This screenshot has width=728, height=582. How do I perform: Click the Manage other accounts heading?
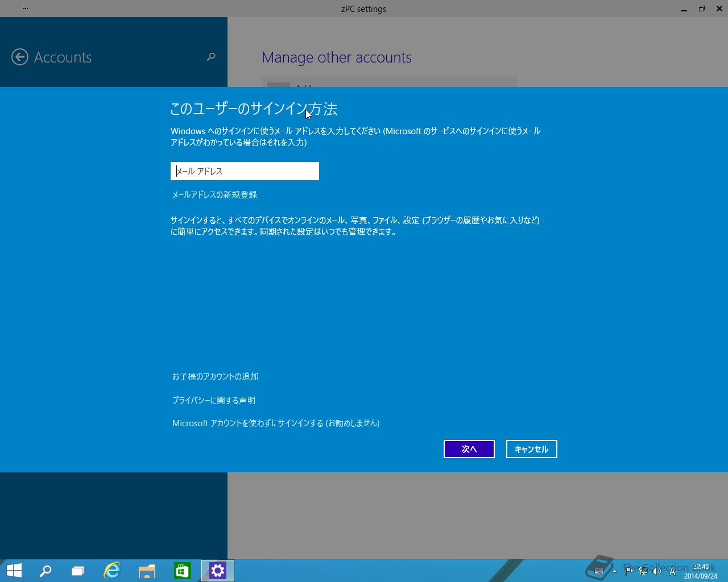coord(337,57)
